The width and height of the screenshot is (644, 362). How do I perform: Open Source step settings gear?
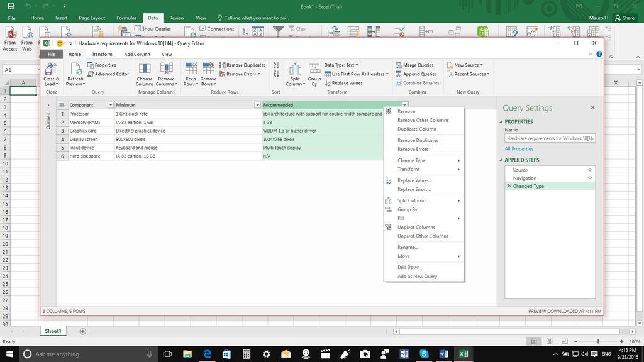589,170
